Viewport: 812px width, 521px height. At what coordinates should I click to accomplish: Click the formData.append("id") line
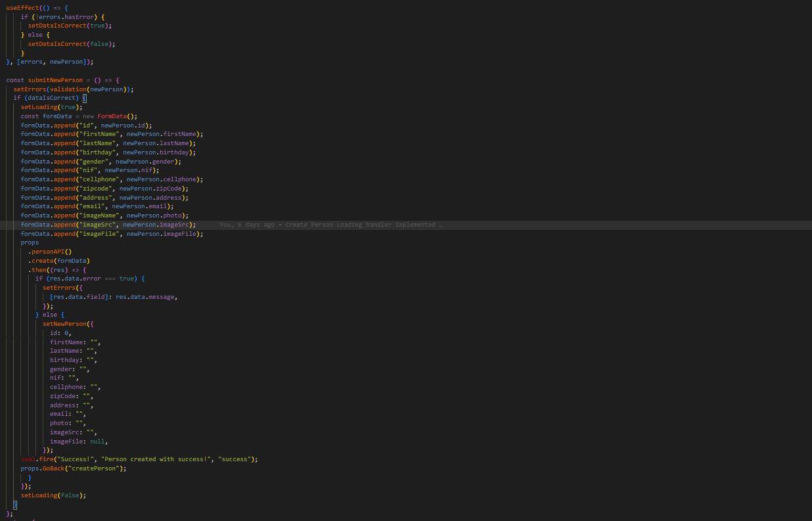(x=86, y=125)
